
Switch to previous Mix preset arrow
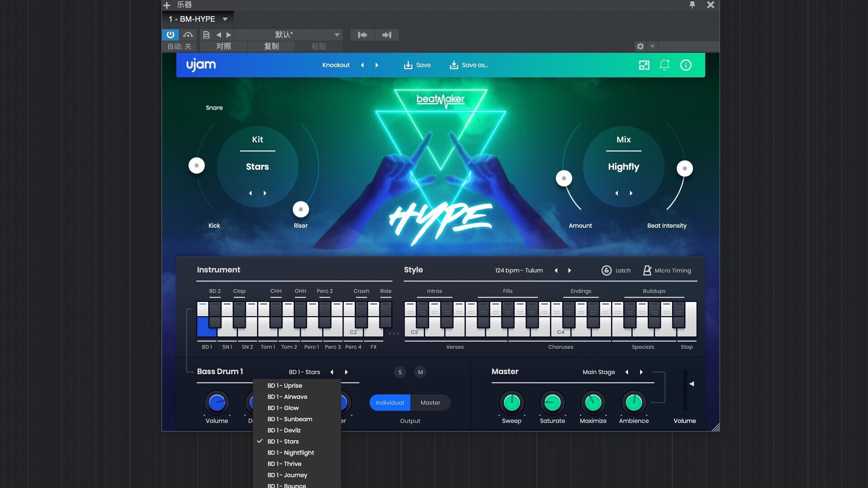tap(617, 193)
